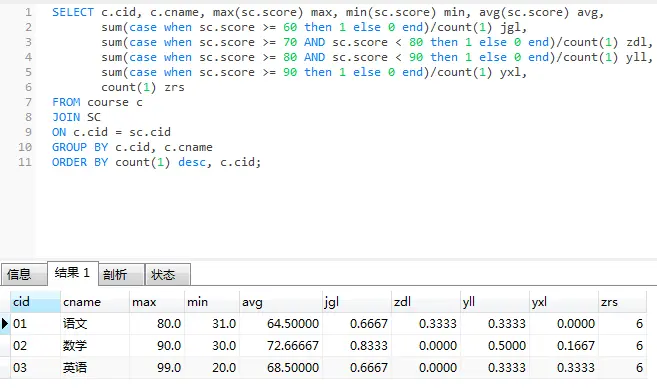Click the cname column header
Viewport: 657px width, 390px height.
(x=95, y=302)
